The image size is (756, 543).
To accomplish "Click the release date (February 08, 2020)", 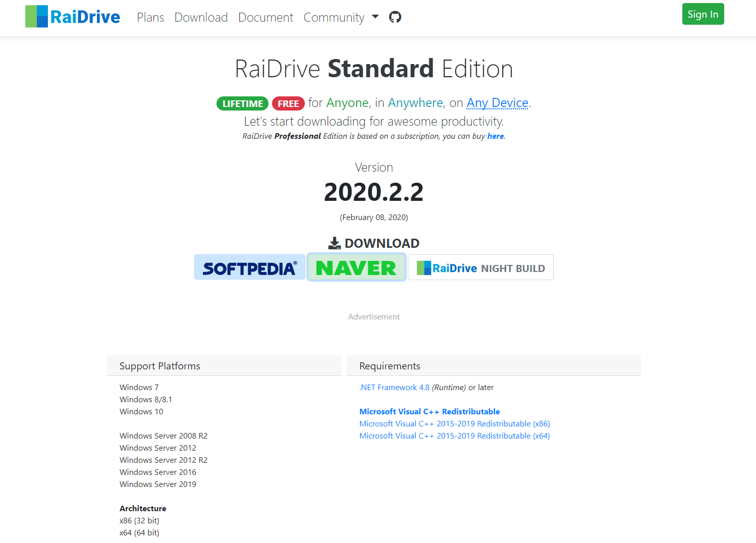I will [374, 218].
